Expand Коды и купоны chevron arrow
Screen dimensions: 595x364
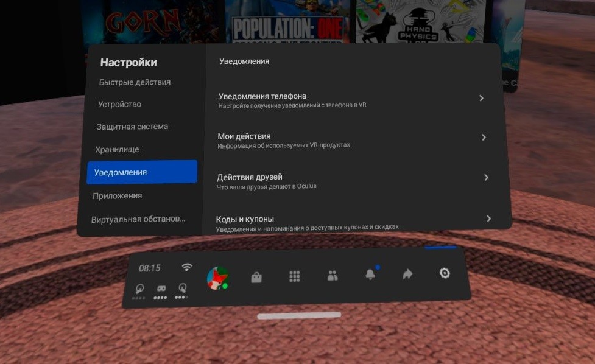click(488, 219)
